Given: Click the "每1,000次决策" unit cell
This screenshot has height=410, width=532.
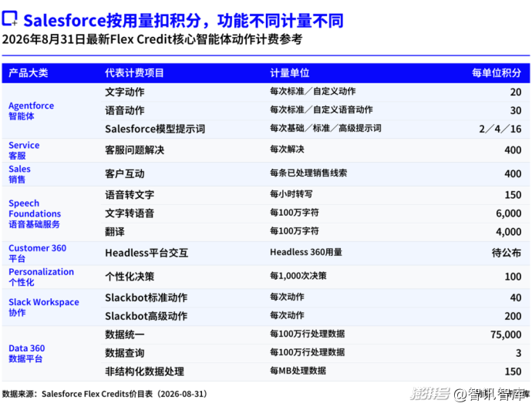Looking at the screenshot, I should [x=298, y=276].
